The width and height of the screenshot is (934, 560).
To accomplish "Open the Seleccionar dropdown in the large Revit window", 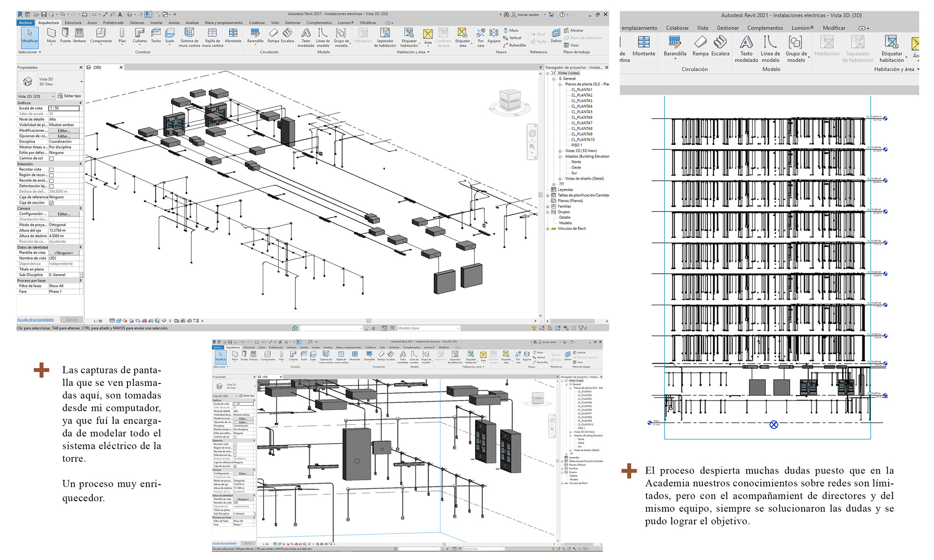I will pyautogui.click(x=30, y=52).
